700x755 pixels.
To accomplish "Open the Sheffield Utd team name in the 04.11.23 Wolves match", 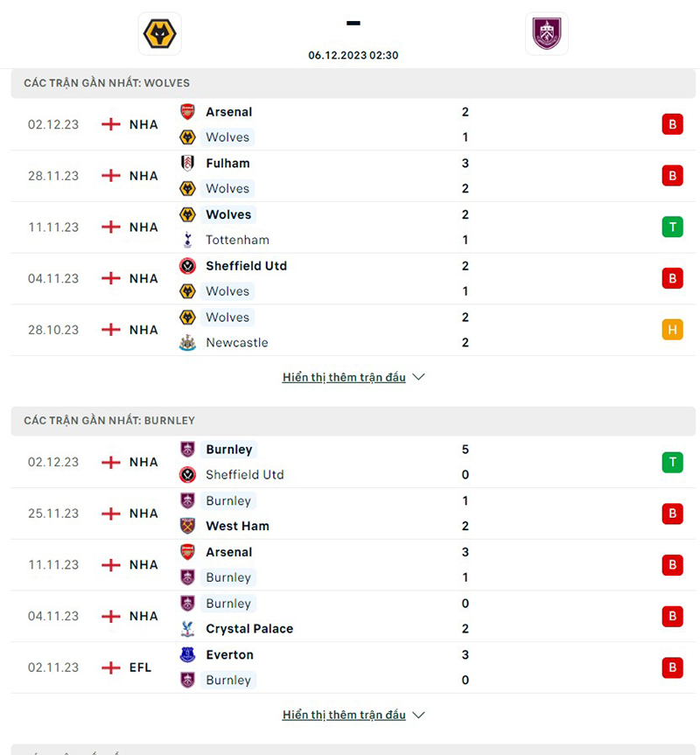I will [246, 266].
